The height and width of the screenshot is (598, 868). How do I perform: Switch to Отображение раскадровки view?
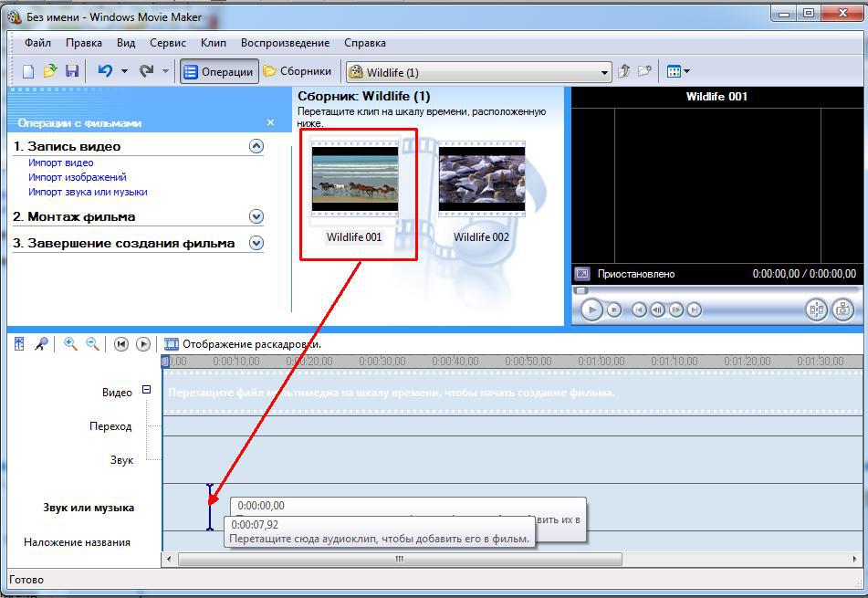[243, 344]
